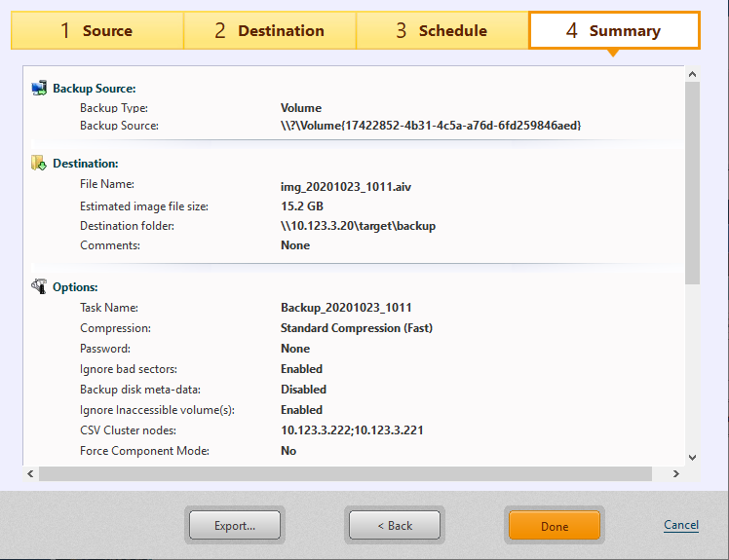Switch to the 2 Destination tab
This screenshot has height=560, width=729.
[x=269, y=30]
